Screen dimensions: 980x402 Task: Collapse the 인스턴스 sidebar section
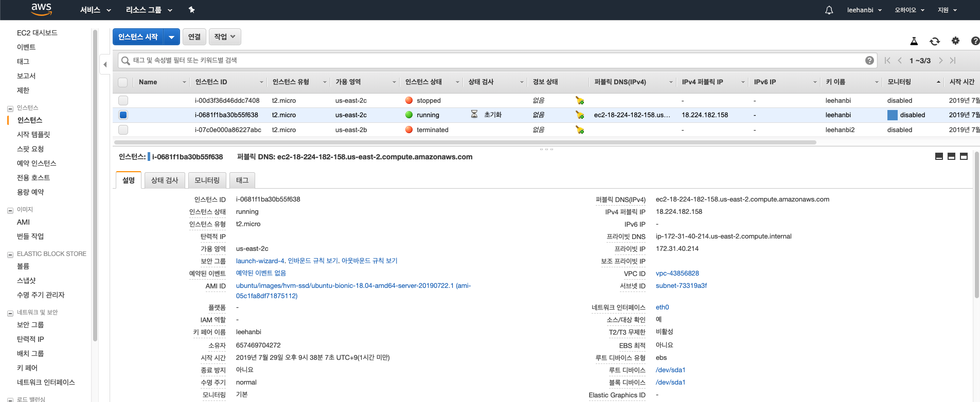(x=10, y=108)
